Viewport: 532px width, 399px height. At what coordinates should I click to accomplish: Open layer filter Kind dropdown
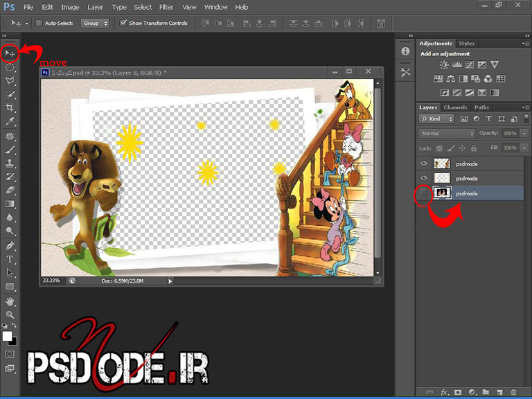tap(436, 118)
